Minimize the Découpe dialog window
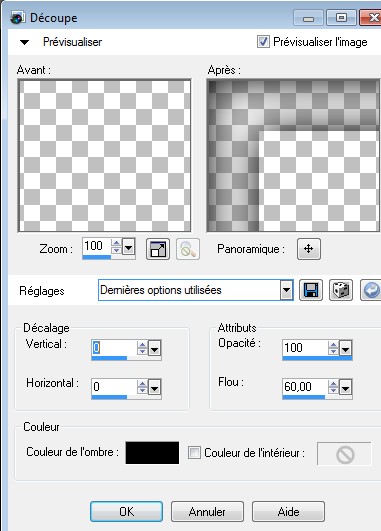The height and width of the screenshot is (531, 381). pos(309,18)
